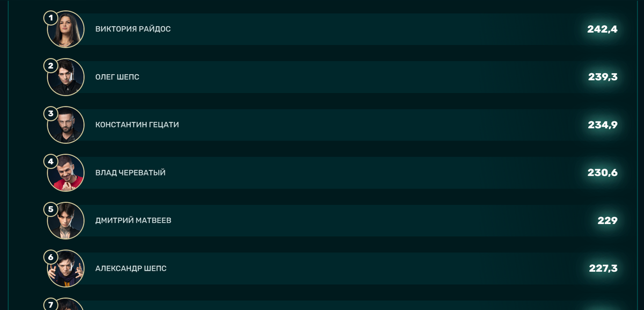Click the rank 5 badge
Screen dimensions: 644x310
(x=51, y=209)
